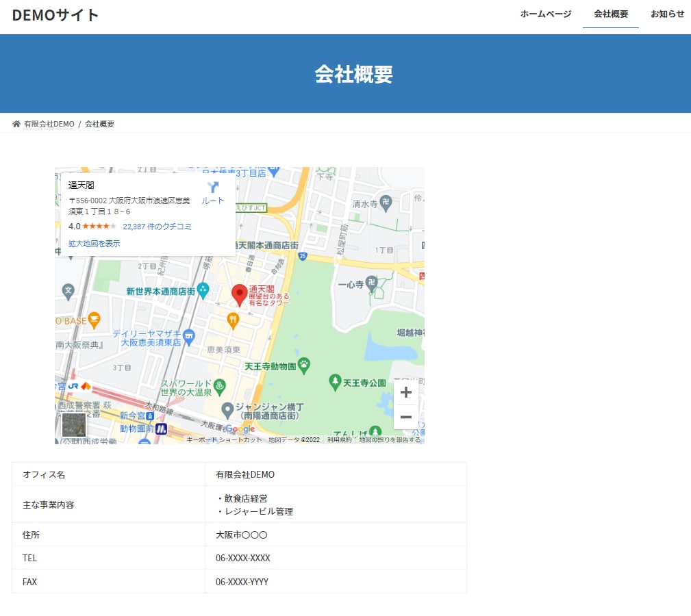Click the 動物園前 metro station icon
This screenshot has width=691, height=616.
click(162, 428)
